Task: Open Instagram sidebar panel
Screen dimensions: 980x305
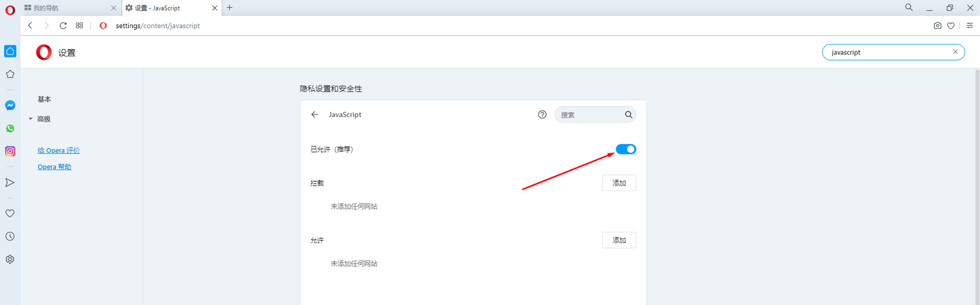Action: [x=10, y=151]
